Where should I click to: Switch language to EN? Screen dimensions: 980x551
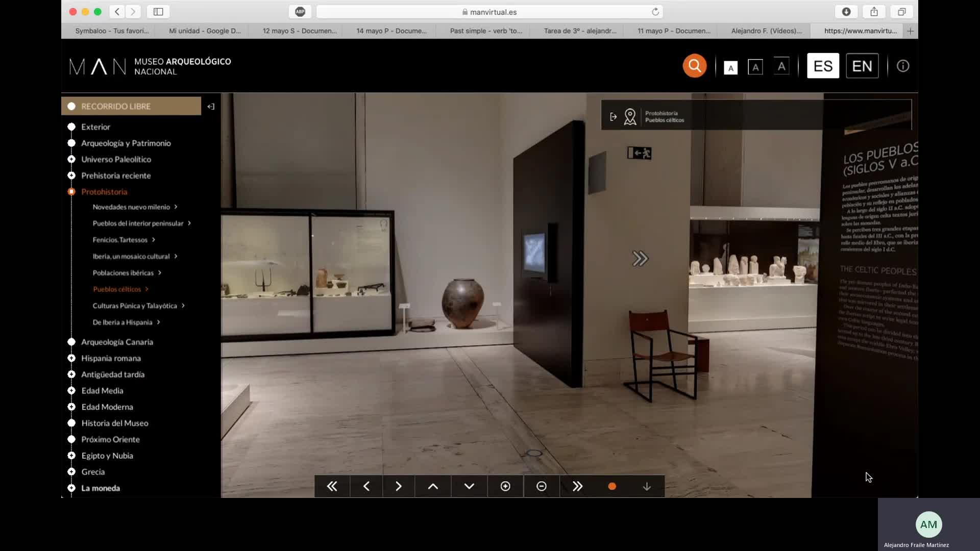tap(862, 66)
